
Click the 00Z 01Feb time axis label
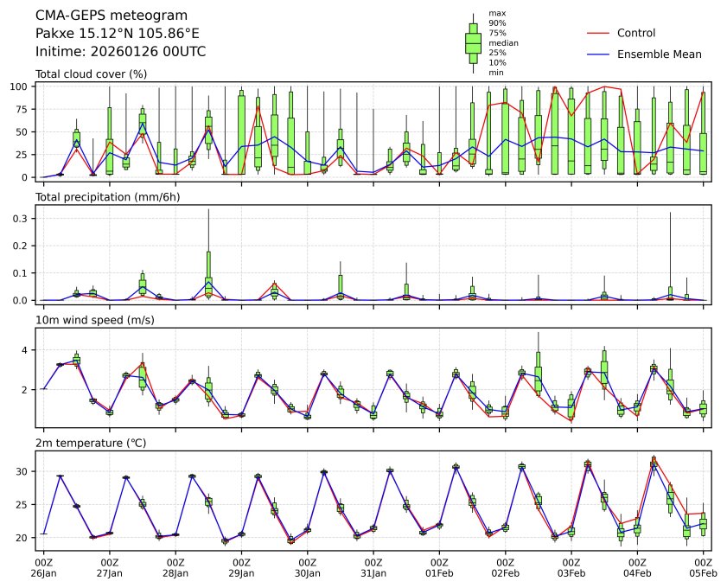[x=439, y=567]
